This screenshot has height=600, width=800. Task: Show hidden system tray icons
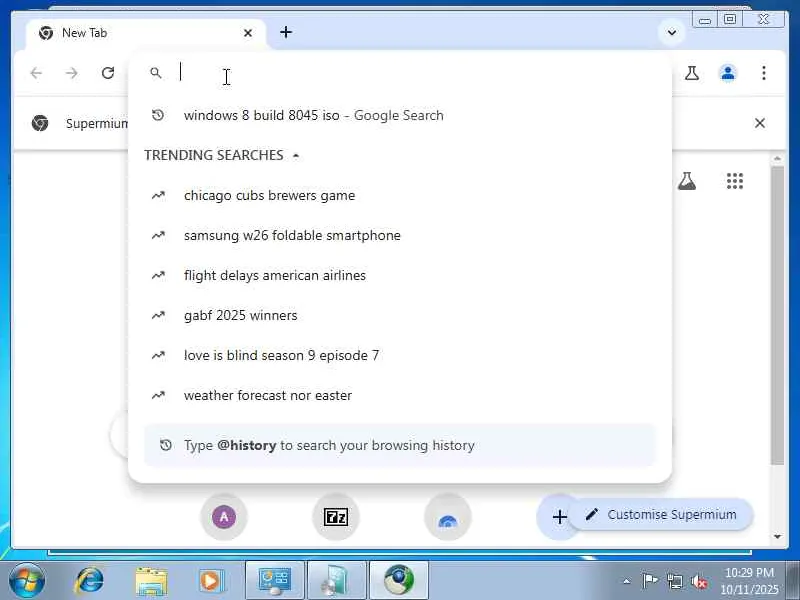pyautogui.click(x=627, y=581)
